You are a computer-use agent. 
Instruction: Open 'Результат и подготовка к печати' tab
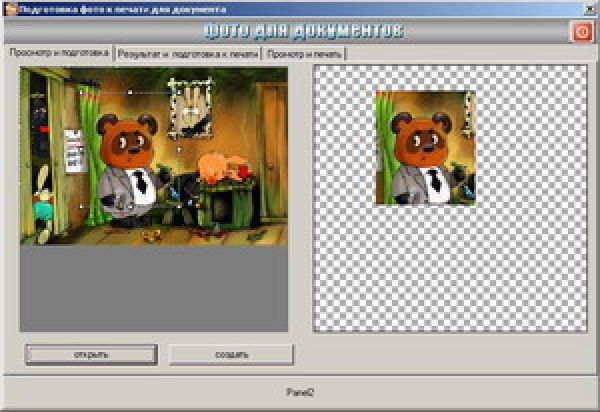click(x=188, y=54)
